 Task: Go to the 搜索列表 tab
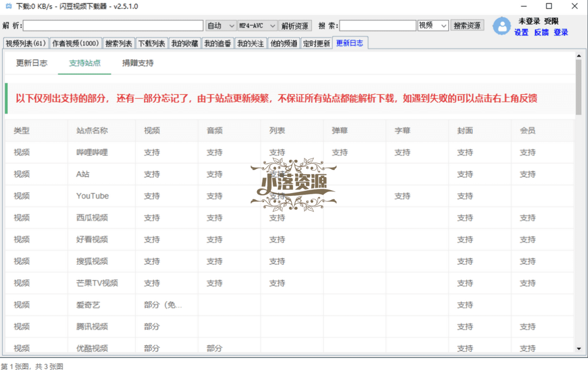[x=118, y=44]
